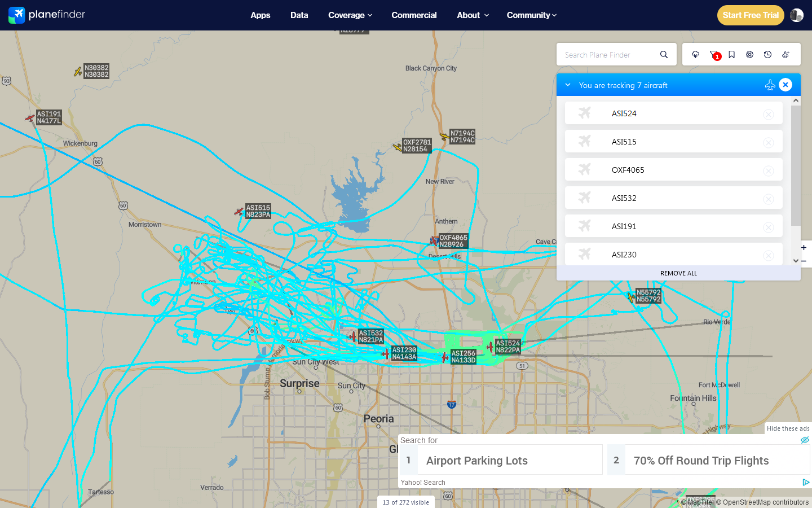
Task: Click the N7194C aircraft on map
Action: pyautogui.click(x=444, y=136)
